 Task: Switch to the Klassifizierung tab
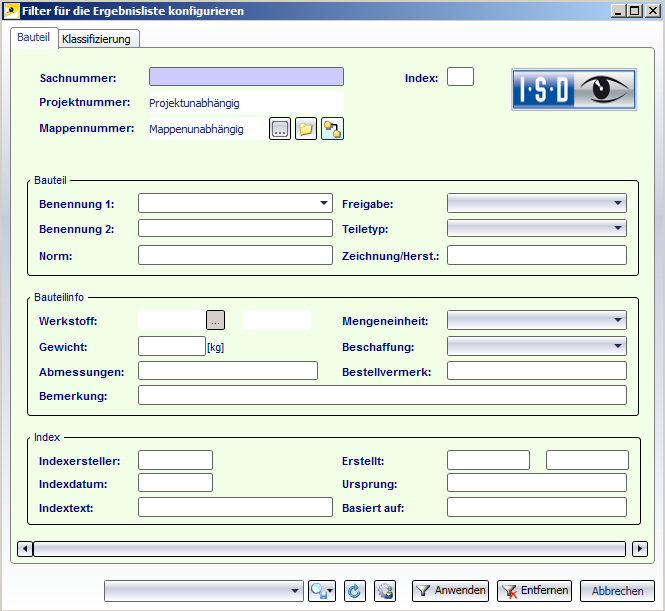(x=98, y=39)
